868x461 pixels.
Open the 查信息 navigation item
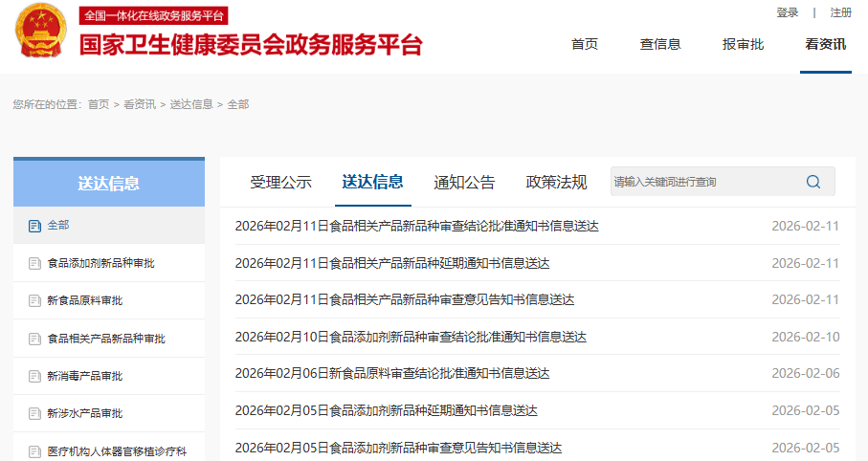(x=660, y=44)
